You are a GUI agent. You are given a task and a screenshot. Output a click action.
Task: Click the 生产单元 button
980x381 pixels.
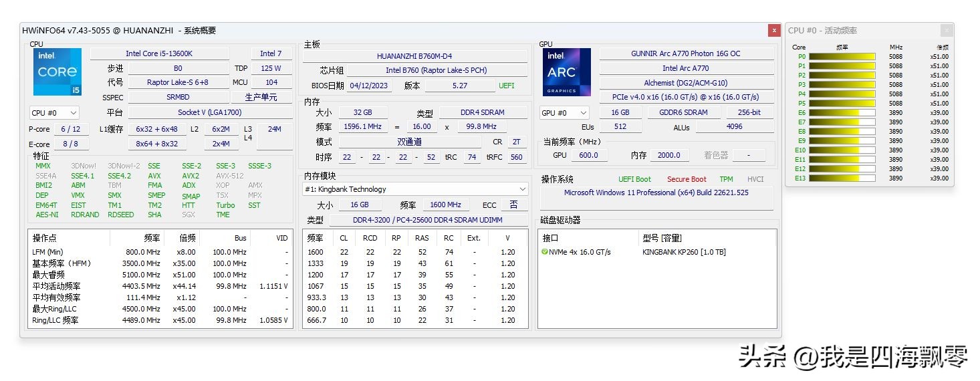point(261,97)
